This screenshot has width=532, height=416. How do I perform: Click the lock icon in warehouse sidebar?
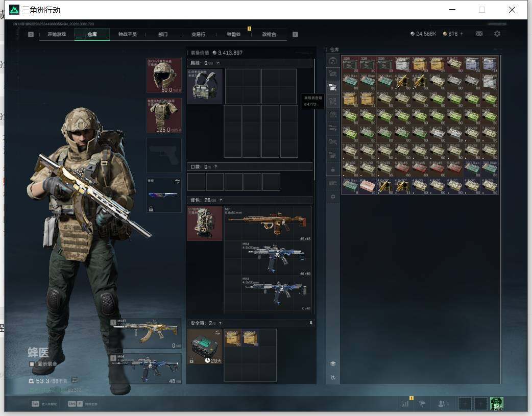(x=333, y=169)
